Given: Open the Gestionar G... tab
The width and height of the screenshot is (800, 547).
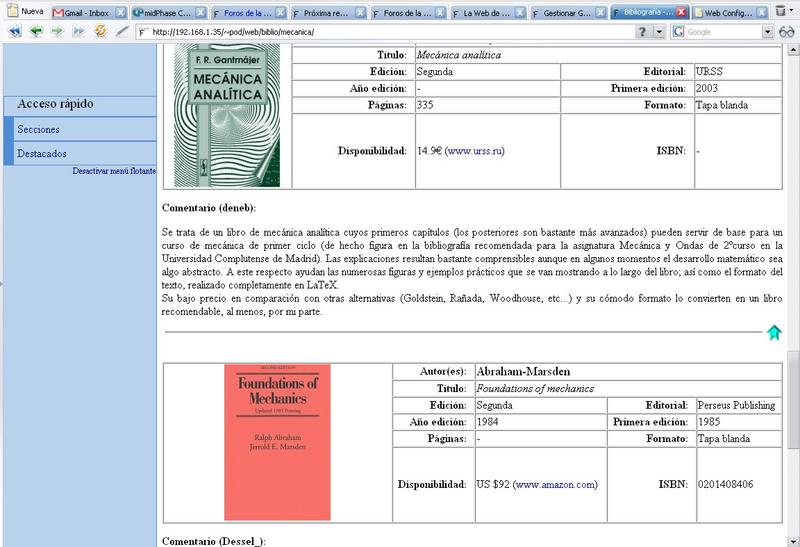Looking at the screenshot, I should click(x=566, y=13).
